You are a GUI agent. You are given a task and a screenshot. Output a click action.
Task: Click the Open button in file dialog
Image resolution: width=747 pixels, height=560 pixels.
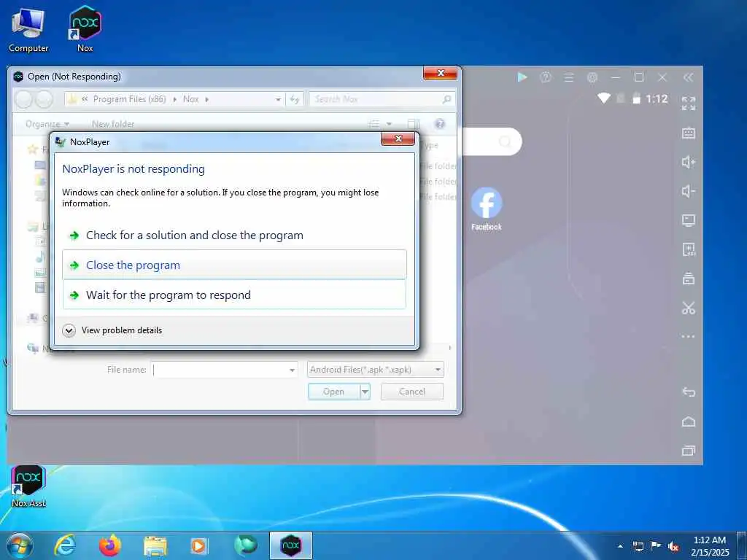tap(333, 392)
